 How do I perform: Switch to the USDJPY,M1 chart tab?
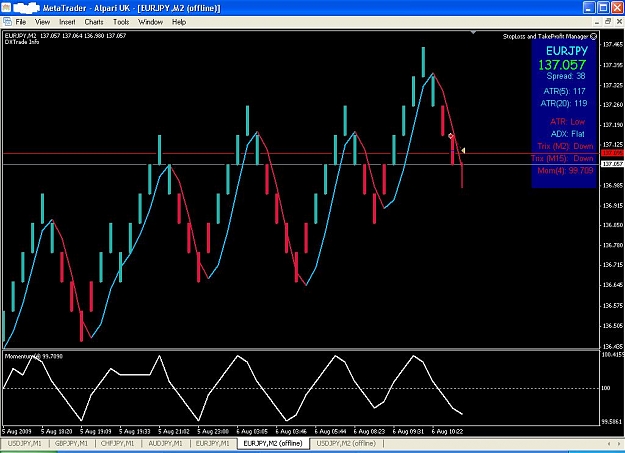(24, 443)
